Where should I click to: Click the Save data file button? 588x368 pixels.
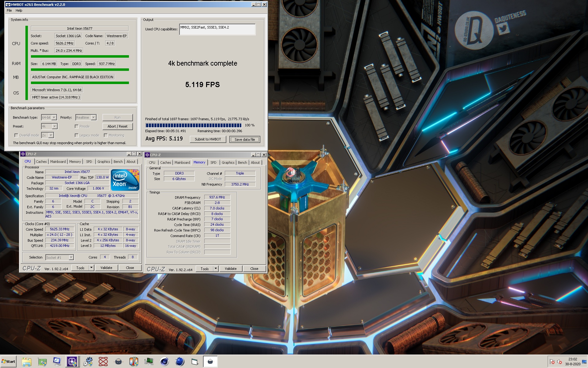click(x=245, y=140)
